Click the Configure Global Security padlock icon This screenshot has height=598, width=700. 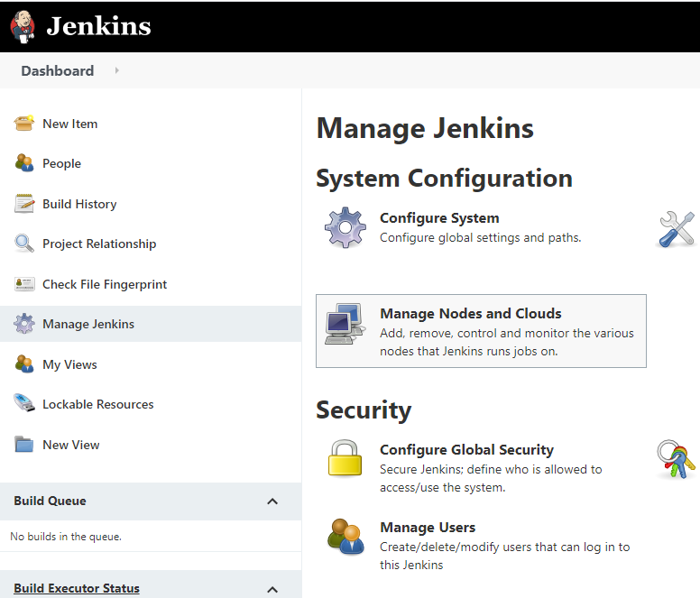tap(345, 458)
